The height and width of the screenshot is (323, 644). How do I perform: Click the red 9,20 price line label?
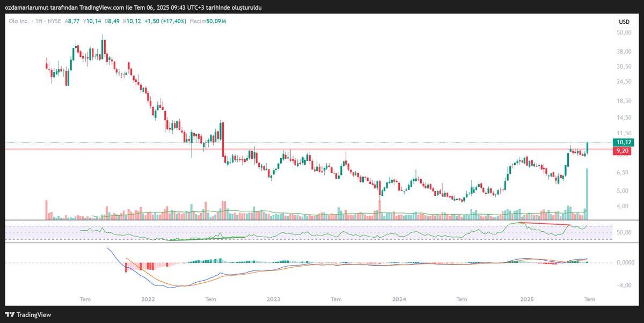pyautogui.click(x=623, y=151)
